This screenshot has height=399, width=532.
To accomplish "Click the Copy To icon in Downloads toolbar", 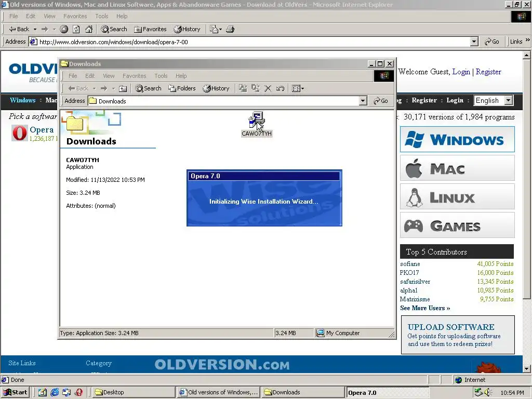I will pyautogui.click(x=255, y=88).
